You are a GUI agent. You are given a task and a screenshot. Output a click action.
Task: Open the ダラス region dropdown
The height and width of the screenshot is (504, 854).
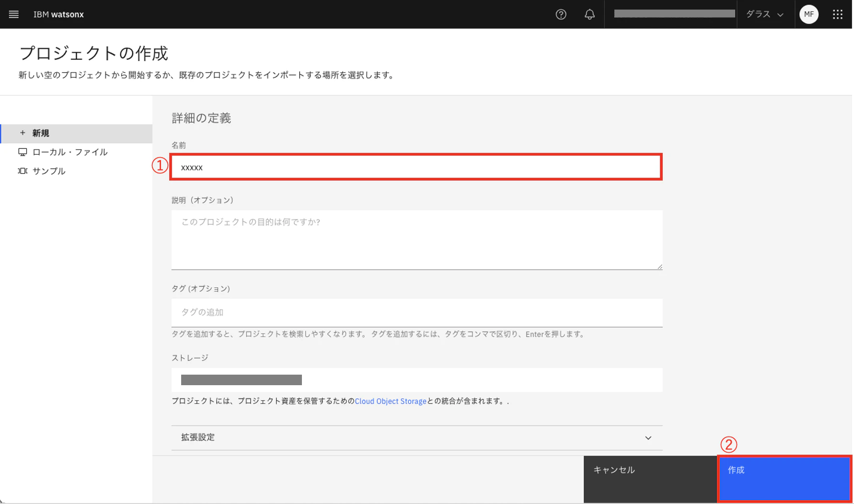pos(765,14)
